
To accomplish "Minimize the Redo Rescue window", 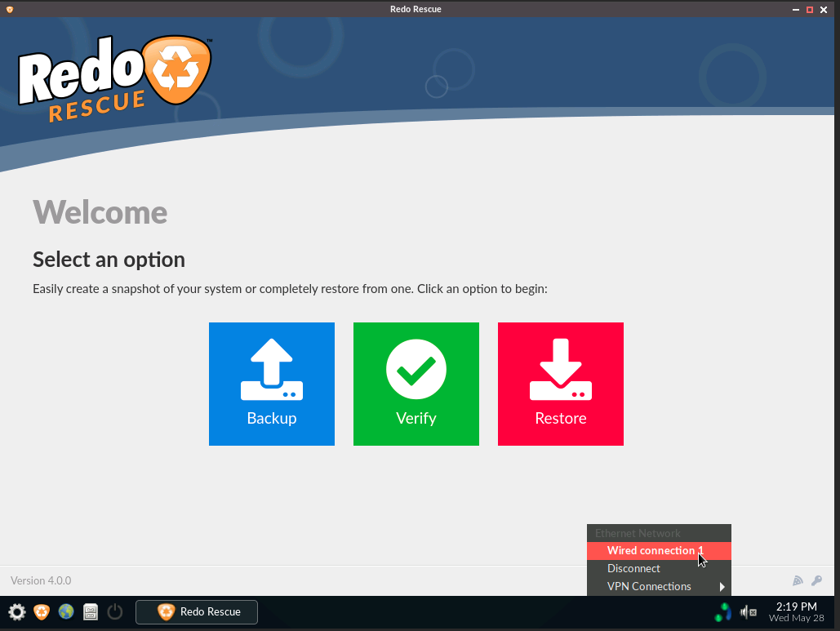I will [796, 10].
